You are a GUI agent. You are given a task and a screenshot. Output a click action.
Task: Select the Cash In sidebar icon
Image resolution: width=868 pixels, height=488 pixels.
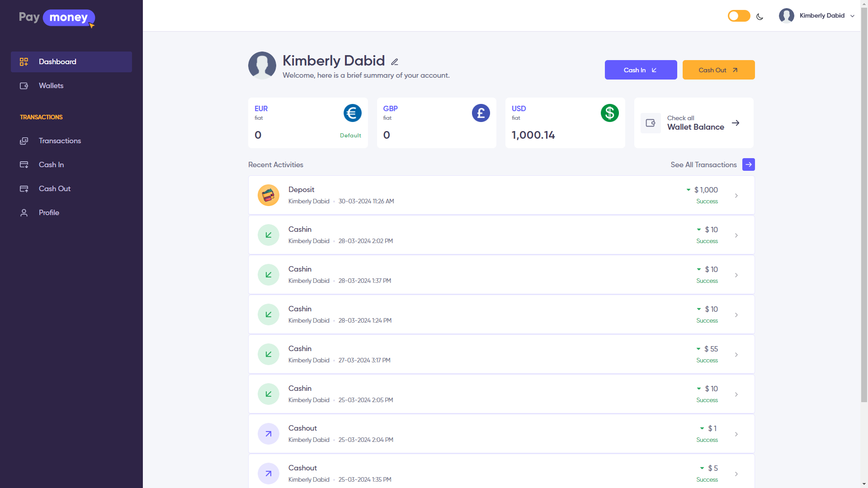pos(24,164)
